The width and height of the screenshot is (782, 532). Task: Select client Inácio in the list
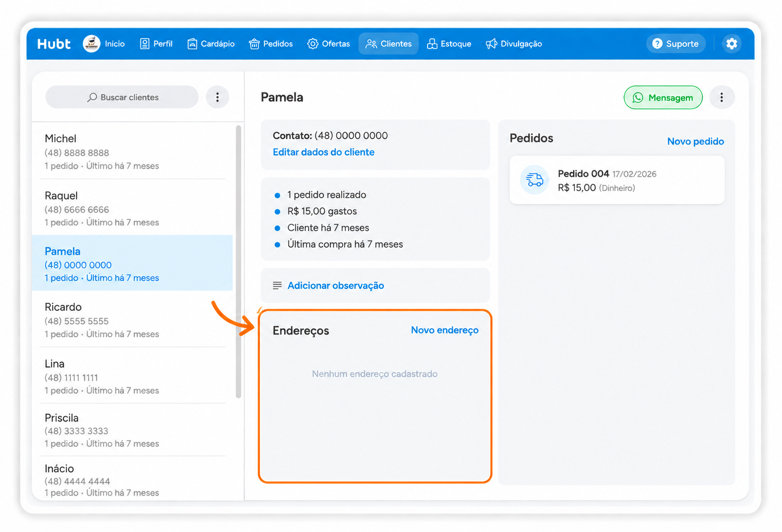point(132,479)
